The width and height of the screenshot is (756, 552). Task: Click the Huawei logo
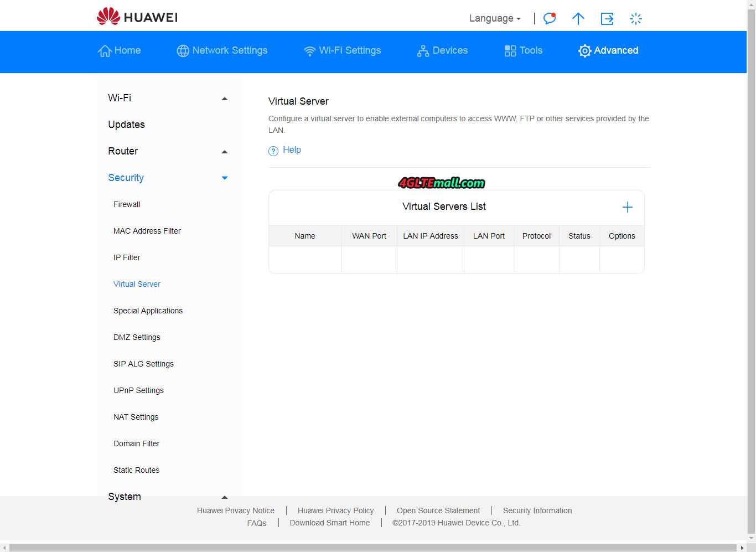click(137, 17)
